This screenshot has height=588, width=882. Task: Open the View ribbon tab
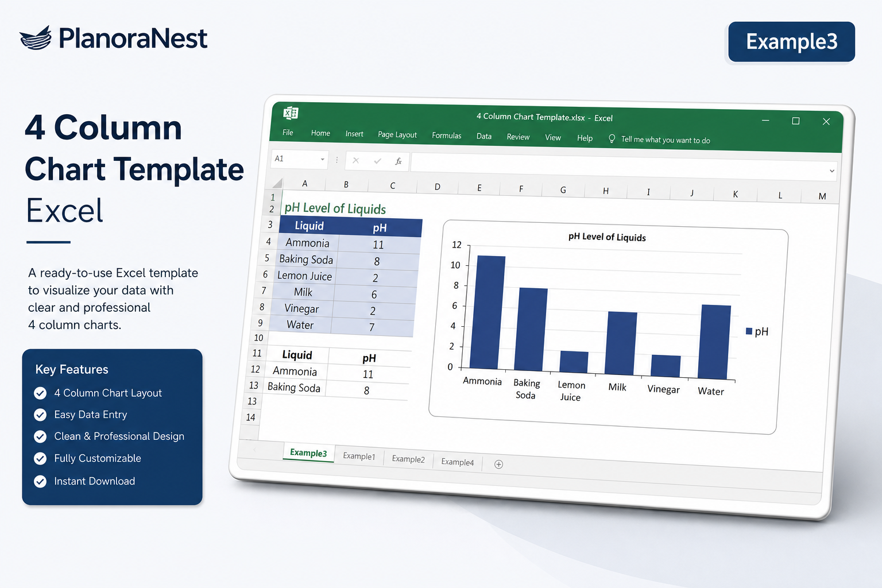point(553,137)
